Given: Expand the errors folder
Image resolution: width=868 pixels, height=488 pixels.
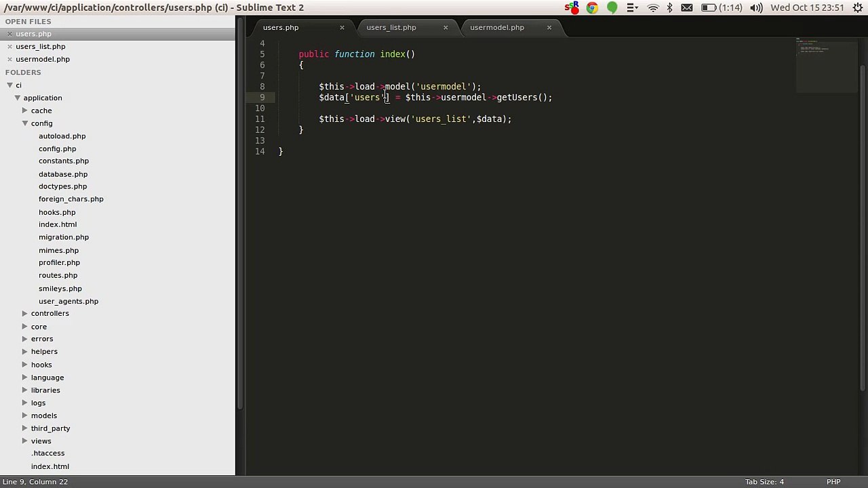Looking at the screenshot, I should 25,339.
